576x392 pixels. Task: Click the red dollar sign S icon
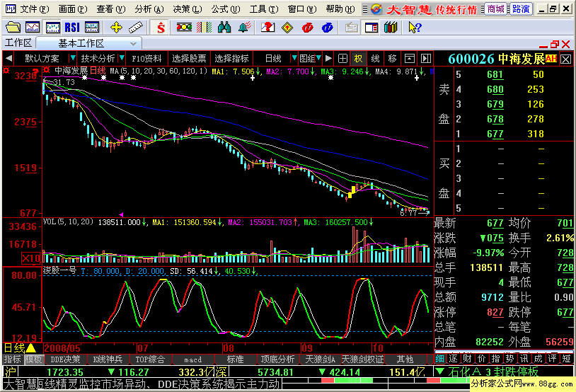(161, 28)
